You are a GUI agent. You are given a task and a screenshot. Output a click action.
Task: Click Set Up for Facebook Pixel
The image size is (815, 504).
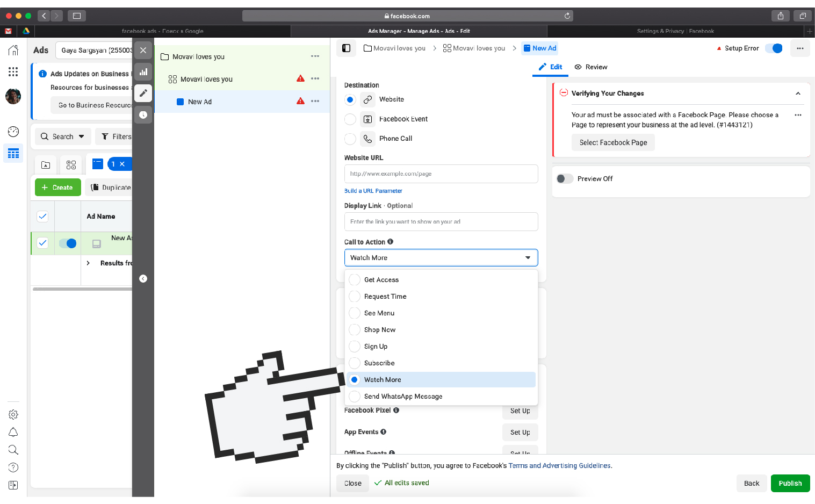tap(520, 411)
